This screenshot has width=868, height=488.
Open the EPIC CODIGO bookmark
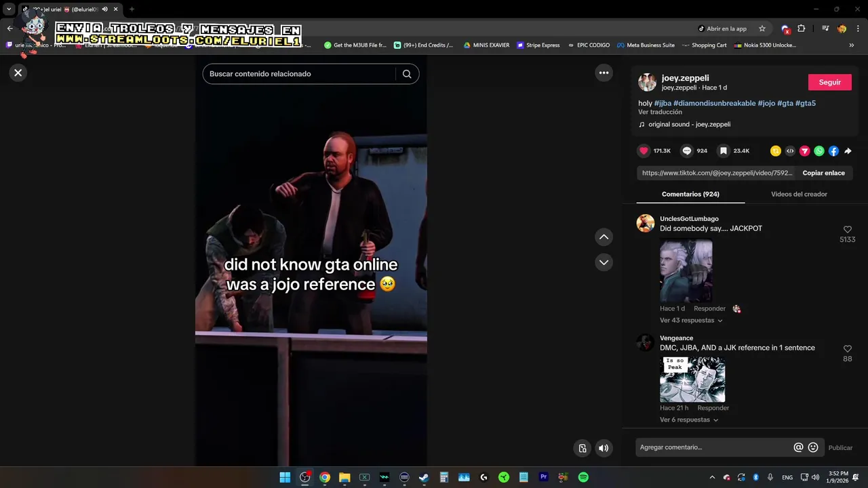pyautogui.click(x=589, y=45)
